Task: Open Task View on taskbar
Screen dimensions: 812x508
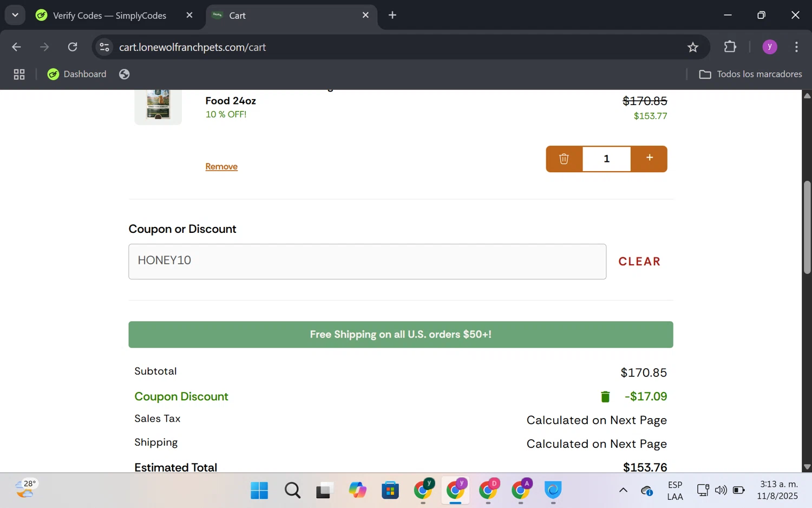Action: [324, 490]
